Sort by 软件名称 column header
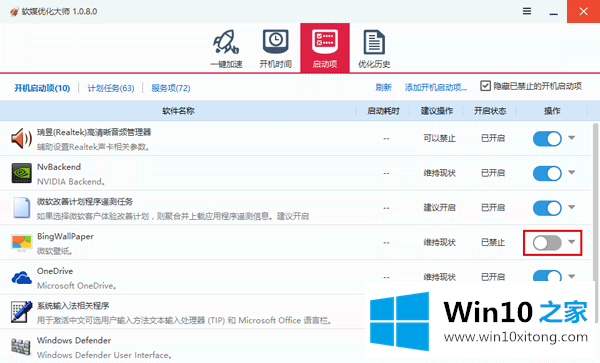 pos(178,111)
